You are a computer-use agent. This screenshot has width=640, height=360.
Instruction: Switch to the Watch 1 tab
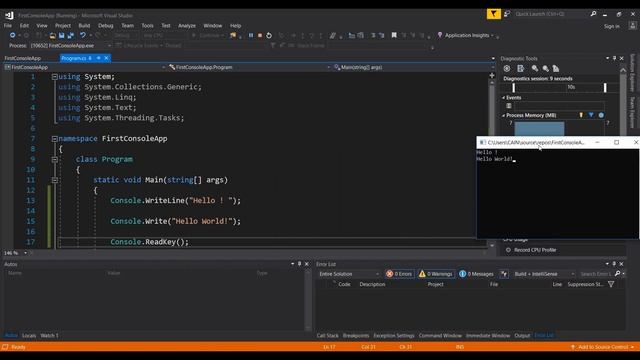coord(49,336)
